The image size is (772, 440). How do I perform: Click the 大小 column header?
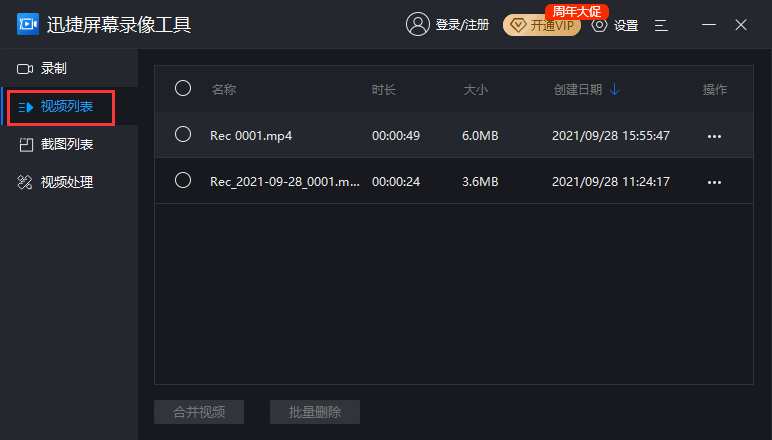[x=475, y=90]
